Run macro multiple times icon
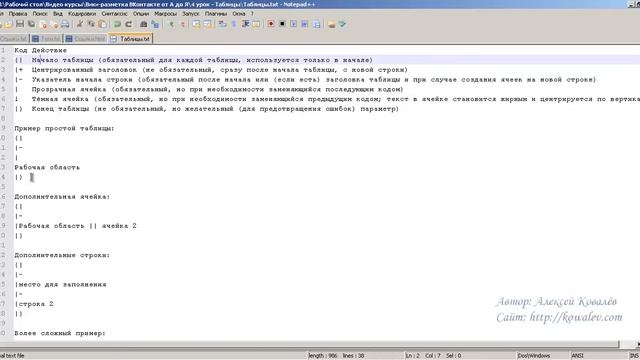 pyautogui.click(x=304, y=24)
